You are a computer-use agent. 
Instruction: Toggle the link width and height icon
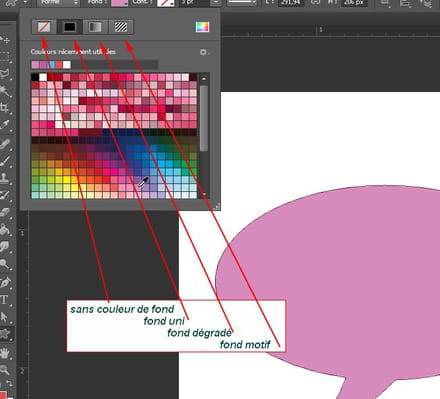(314, 3)
